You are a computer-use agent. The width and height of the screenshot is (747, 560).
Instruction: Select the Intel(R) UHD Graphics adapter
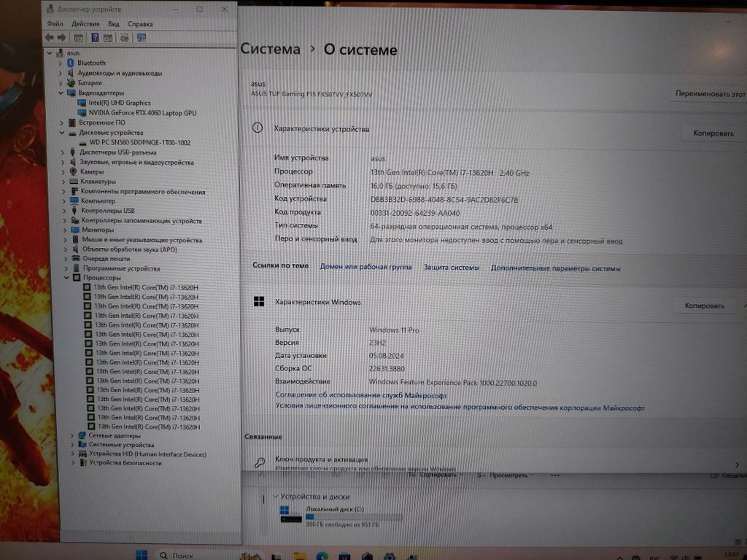(x=120, y=103)
